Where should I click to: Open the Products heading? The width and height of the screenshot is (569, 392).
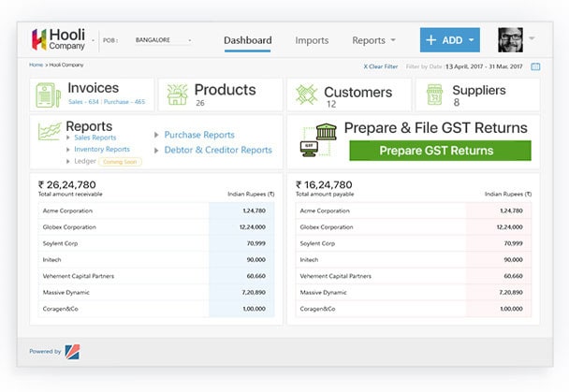pyautogui.click(x=225, y=90)
